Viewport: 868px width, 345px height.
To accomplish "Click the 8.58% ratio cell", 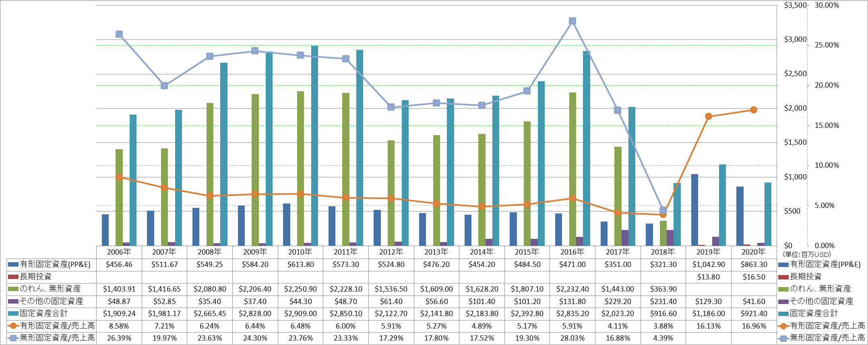I will 119,326.
